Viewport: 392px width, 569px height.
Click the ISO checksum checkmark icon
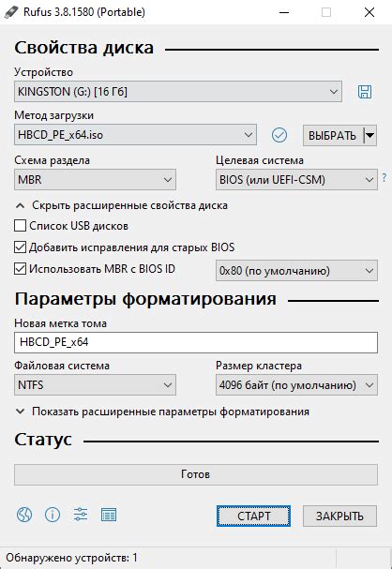click(279, 135)
